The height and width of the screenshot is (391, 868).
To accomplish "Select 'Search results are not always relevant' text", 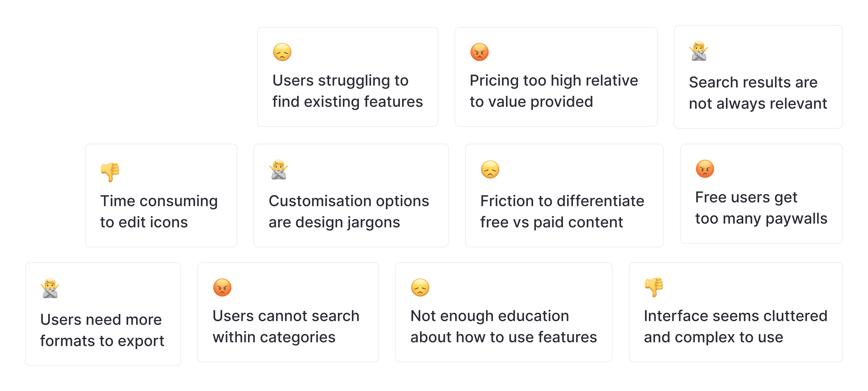I will 758,93.
